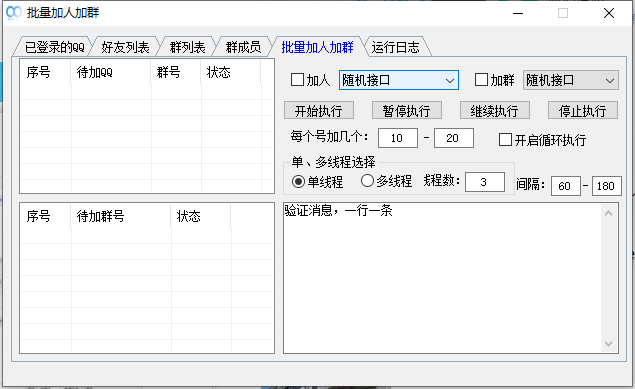635x389 pixels.
Task: Focus the minimum per-account field showing 10
Action: point(398,138)
